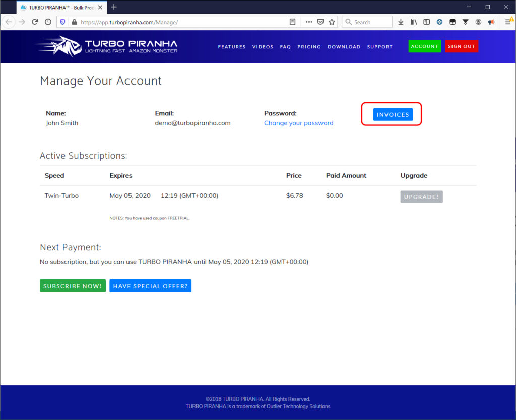The height and width of the screenshot is (420, 516).
Task: Save page to Pocket icon
Action: 320,22
